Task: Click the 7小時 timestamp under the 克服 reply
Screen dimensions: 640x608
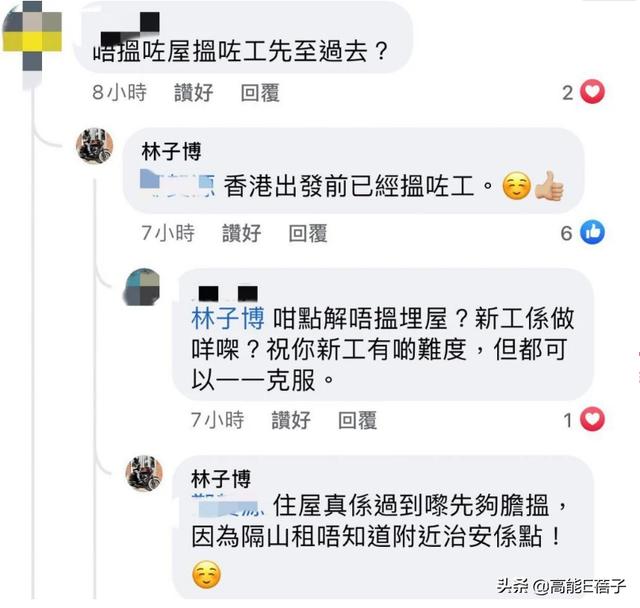Action: click(x=217, y=420)
